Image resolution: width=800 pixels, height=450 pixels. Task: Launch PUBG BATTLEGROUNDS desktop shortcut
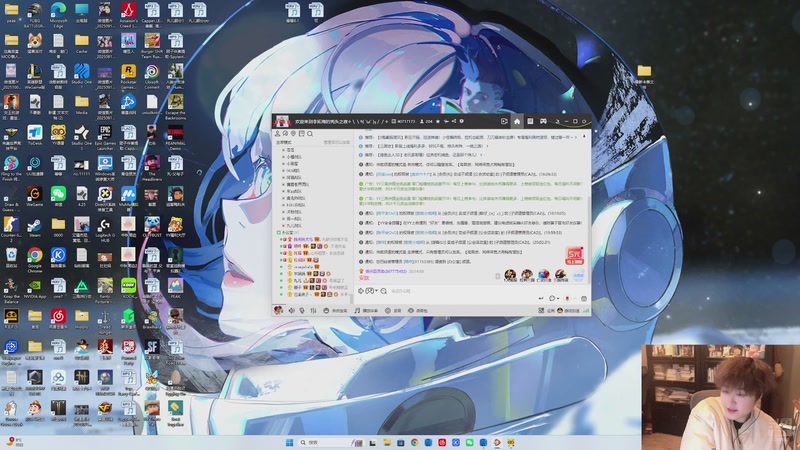click(35, 13)
